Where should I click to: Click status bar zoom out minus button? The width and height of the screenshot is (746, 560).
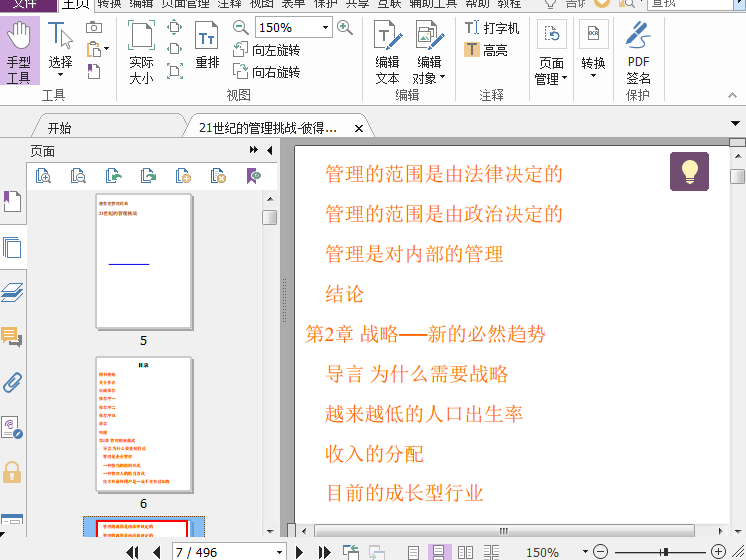pyautogui.click(x=600, y=552)
